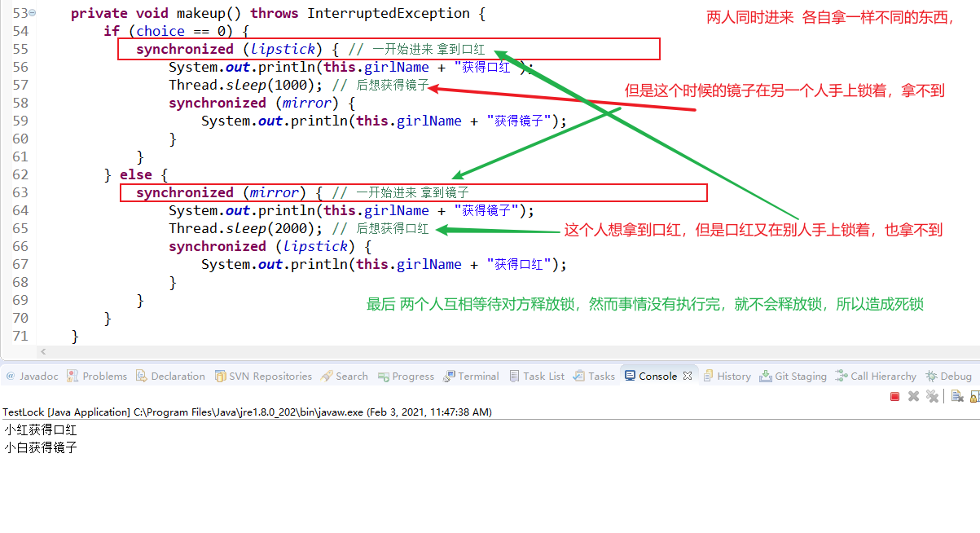
Task: Click console output '小白获得镜子'
Action: (x=41, y=447)
